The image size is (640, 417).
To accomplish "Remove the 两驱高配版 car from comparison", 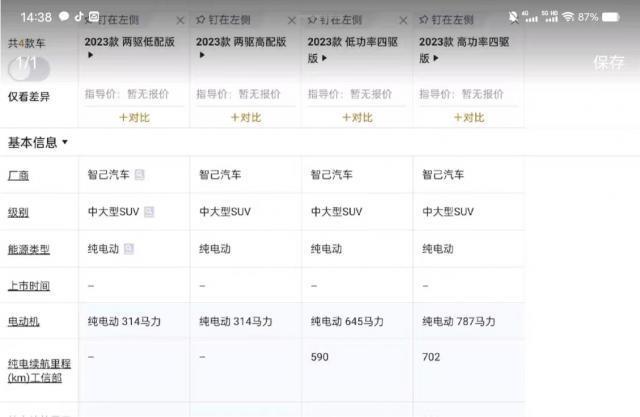I will (291, 20).
